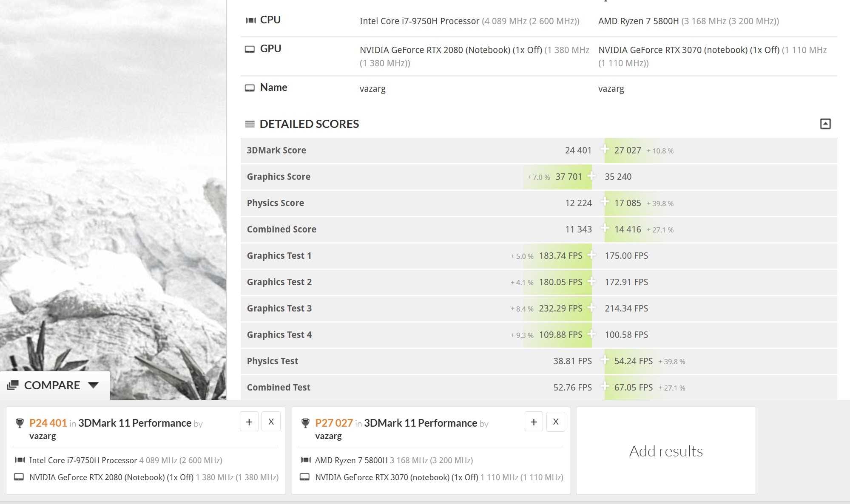Click the CPU chip icon in header row
Image resolution: width=850 pixels, height=504 pixels.
251,20
